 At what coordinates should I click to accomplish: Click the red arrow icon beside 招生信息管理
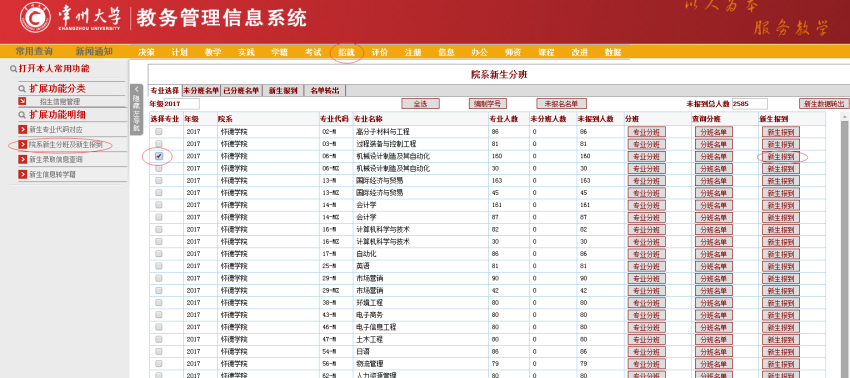click(x=22, y=101)
